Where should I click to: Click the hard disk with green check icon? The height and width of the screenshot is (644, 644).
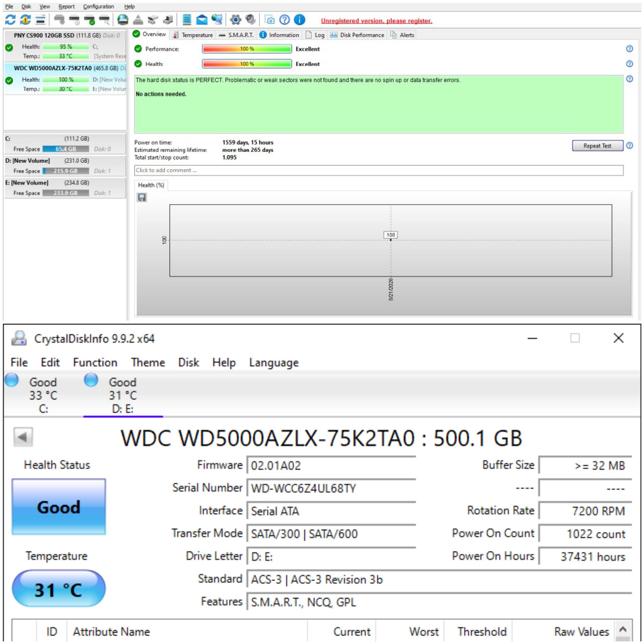coord(90,20)
